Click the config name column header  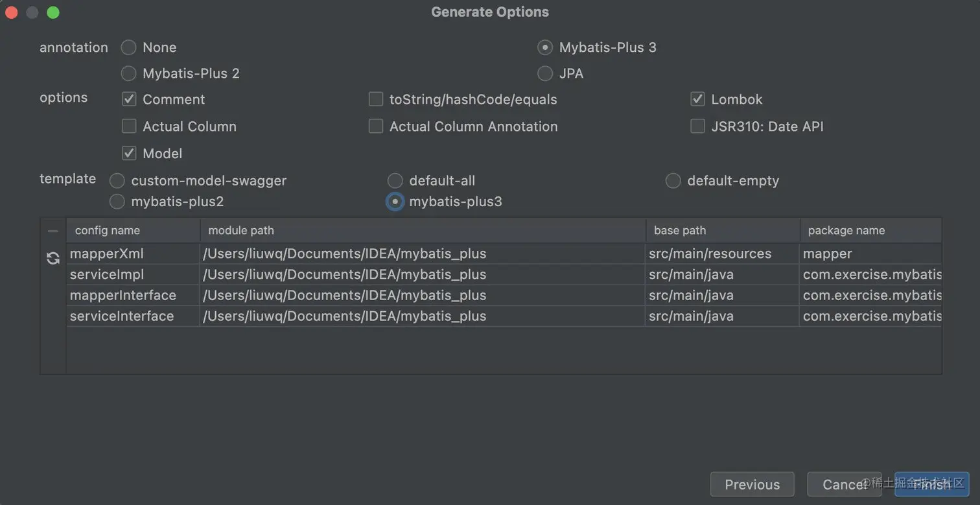(134, 230)
